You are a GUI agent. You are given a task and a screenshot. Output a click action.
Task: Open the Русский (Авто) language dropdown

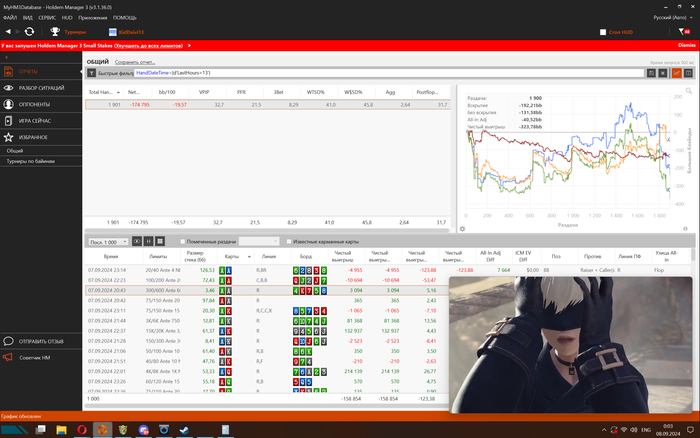673,18
